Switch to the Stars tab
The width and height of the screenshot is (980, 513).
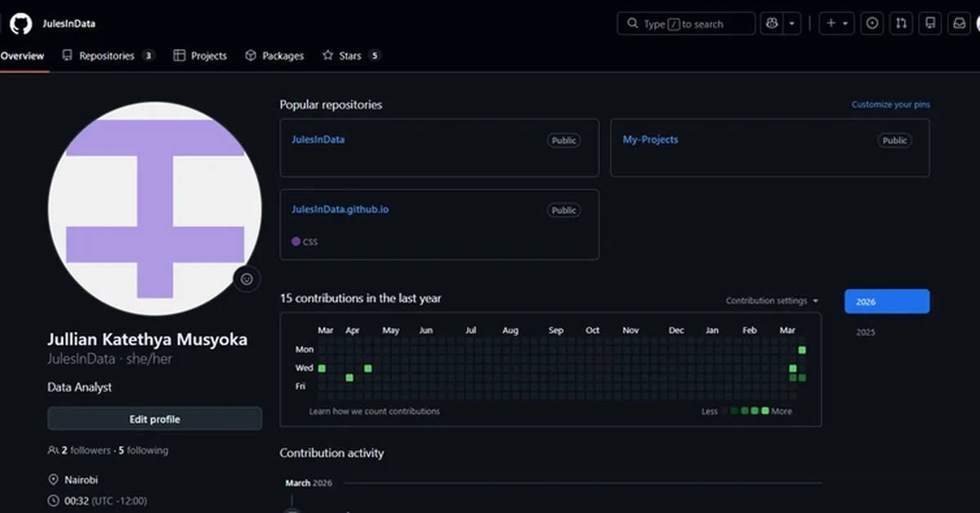pos(350,56)
